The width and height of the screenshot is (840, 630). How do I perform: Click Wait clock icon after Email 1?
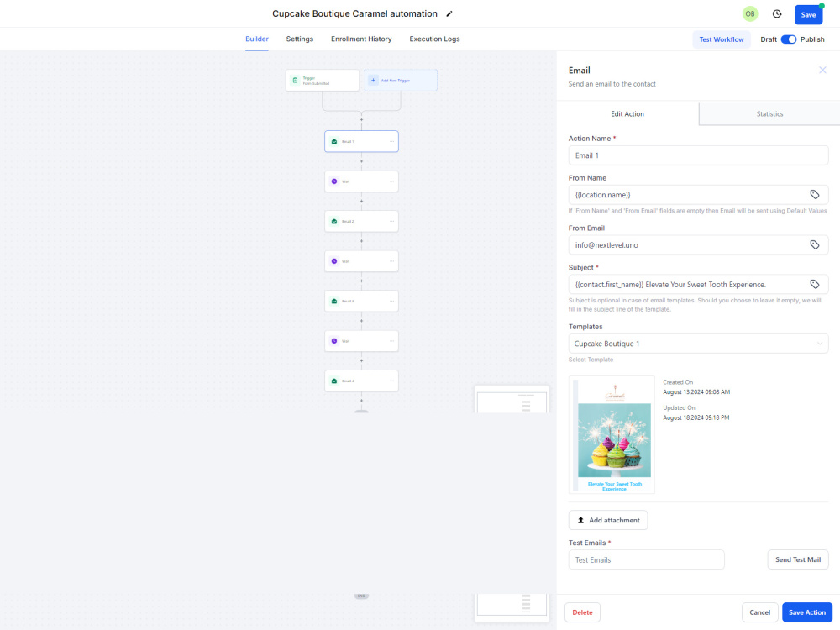[334, 181]
